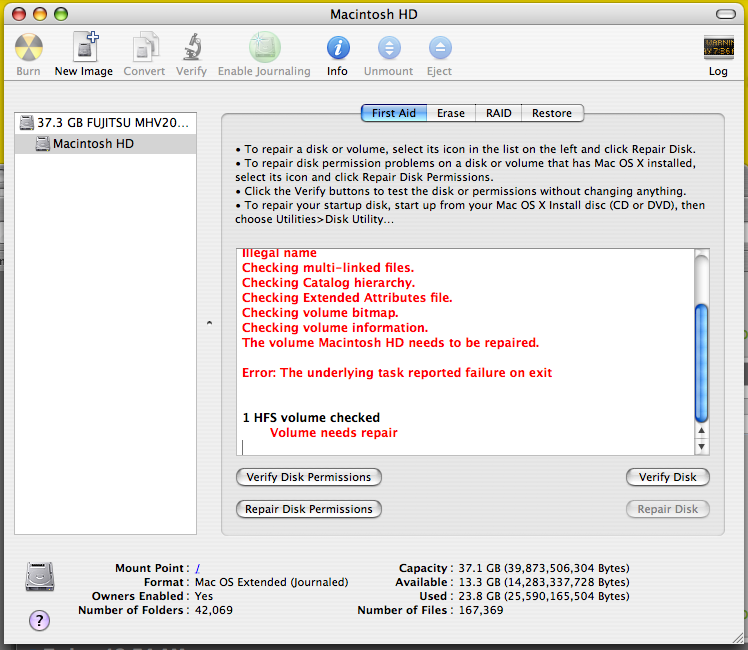Click the Verify microscope icon
This screenshot has width=748, height=650.
pos(192,47)
